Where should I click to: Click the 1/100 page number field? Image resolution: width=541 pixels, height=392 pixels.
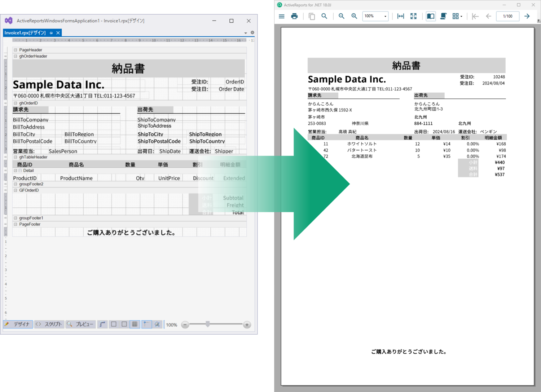[507, 16]
